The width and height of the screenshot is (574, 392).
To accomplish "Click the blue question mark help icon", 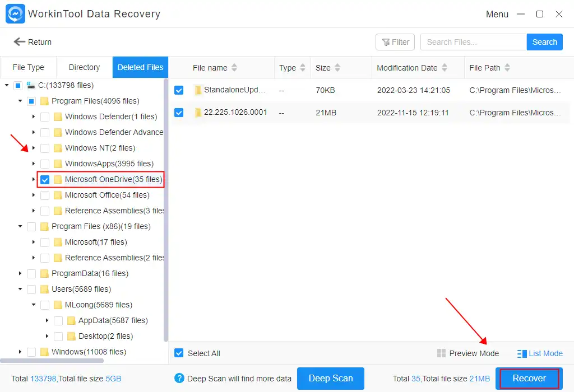I will [179, 378].
